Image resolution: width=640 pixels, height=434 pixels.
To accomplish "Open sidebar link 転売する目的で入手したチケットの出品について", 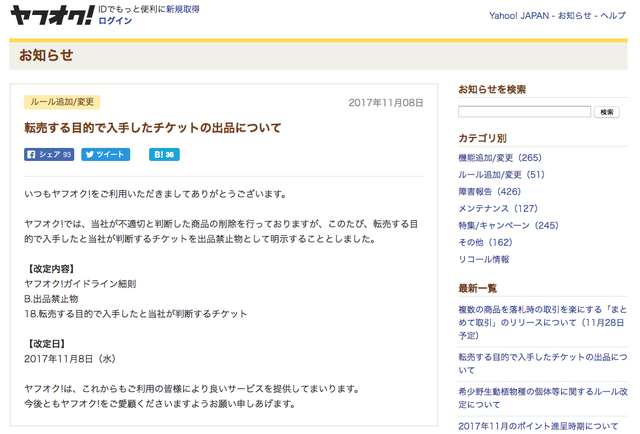I will click(542, 363).
